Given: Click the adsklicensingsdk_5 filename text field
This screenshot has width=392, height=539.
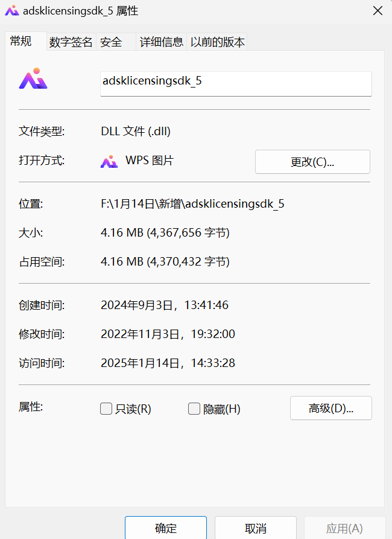Looking at the screenshot, I should [x=235, y=81].
